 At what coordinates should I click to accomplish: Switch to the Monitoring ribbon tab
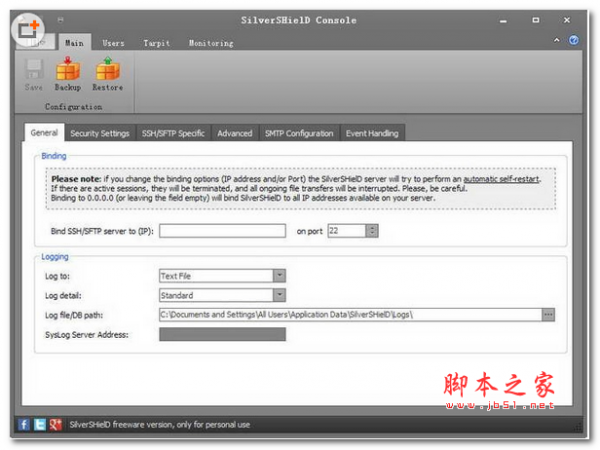click(x=211, y=43)
